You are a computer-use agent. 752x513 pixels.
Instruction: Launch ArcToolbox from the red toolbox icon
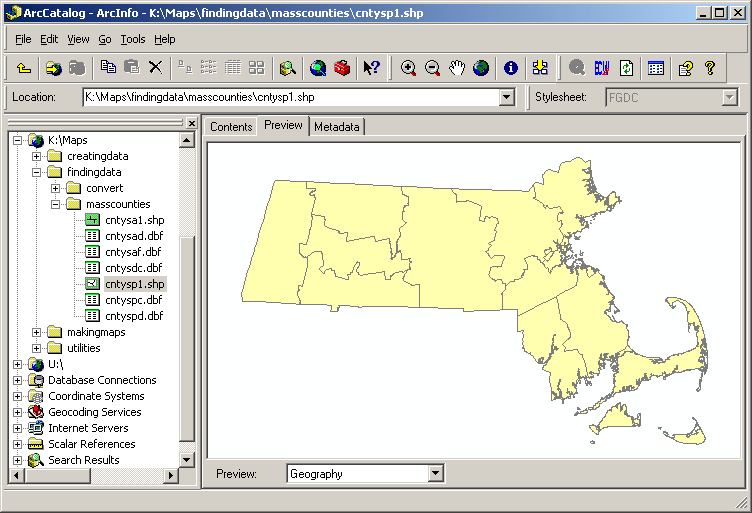tap(342, 68)
